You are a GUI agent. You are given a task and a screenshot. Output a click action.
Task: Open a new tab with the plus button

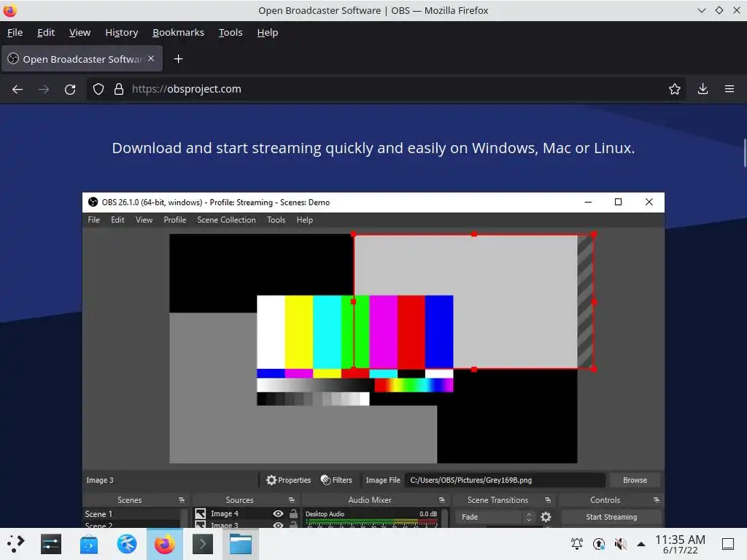[x=178, y=58]
